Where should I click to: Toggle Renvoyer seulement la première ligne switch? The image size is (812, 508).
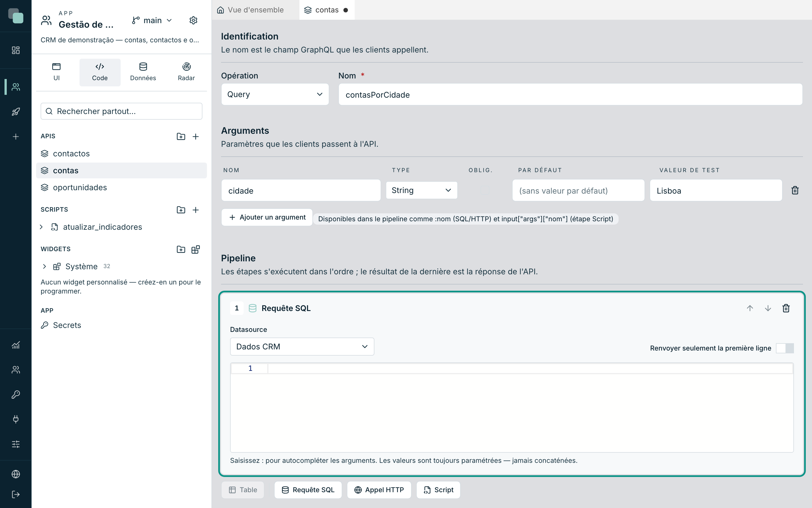tap(785, 348)
